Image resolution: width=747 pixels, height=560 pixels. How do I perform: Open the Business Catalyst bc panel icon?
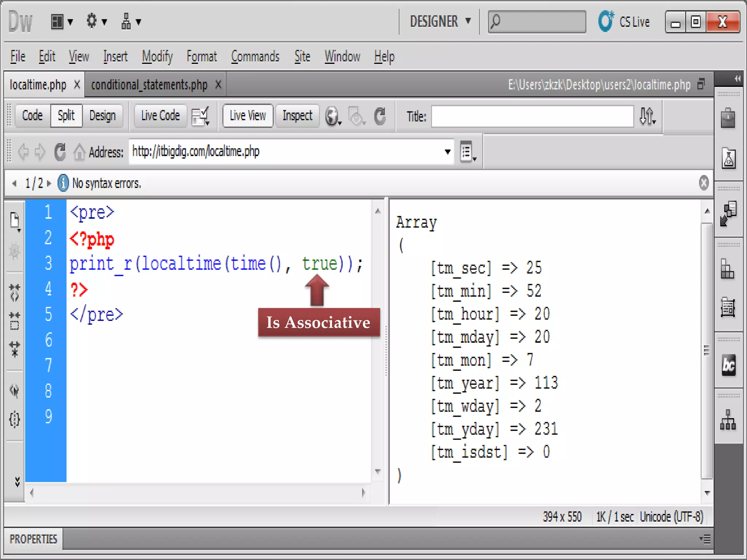point(729,365)
